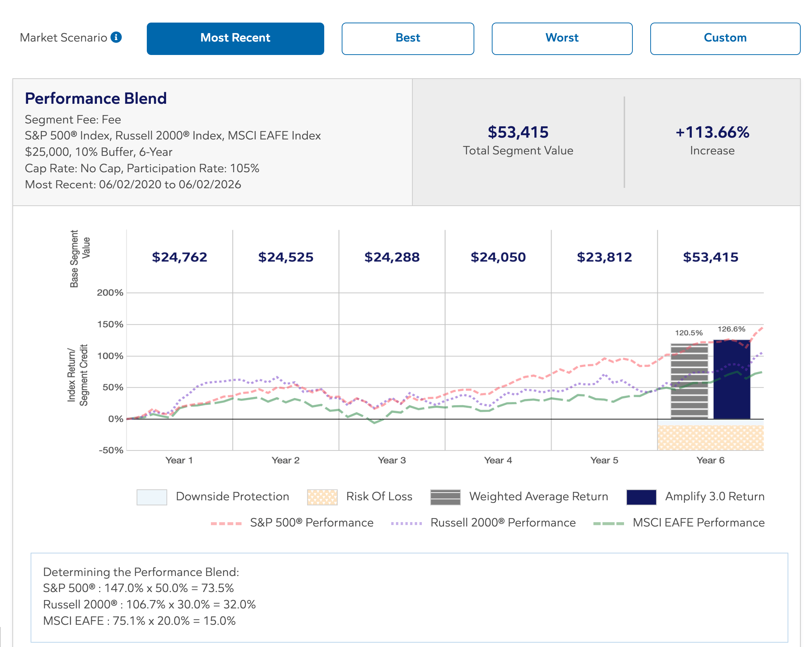This screenshot has width=812, height=647.
Task: Click the Year 3 value $24,288
Action: (x=392, y=257)
